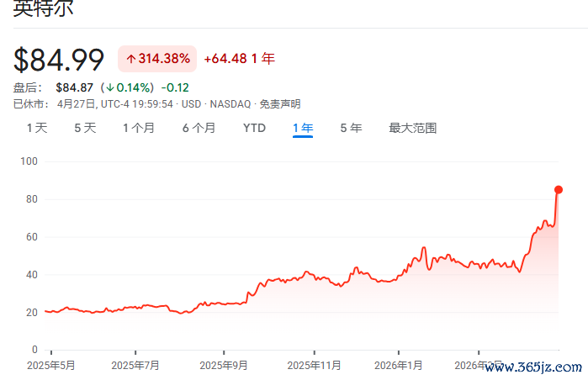The image size is (588, 380).
Task: Select the 5天 time range tab
Action: [85, 128]
